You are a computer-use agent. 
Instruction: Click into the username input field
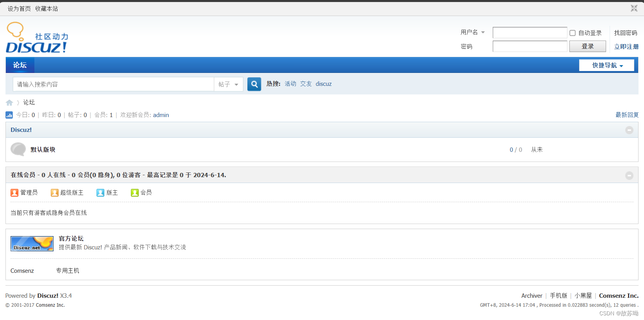(x=530, y=33)
